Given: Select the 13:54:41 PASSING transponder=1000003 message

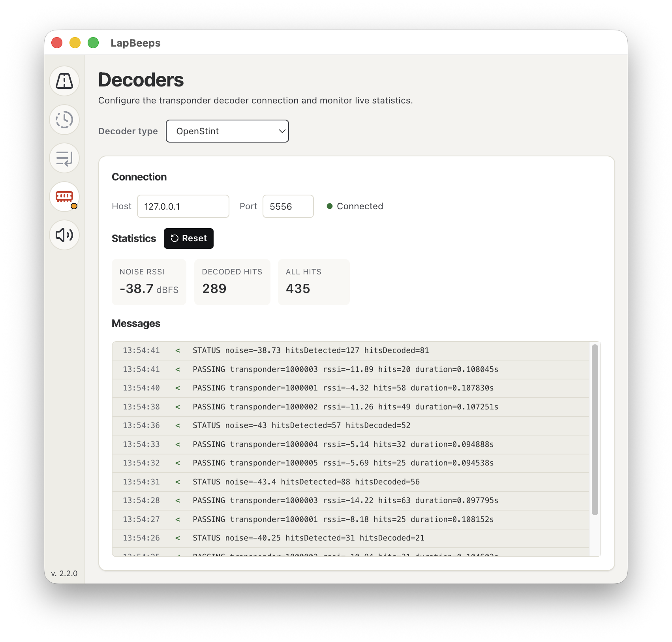Looking at the screenshot, I should pos(351,370).
